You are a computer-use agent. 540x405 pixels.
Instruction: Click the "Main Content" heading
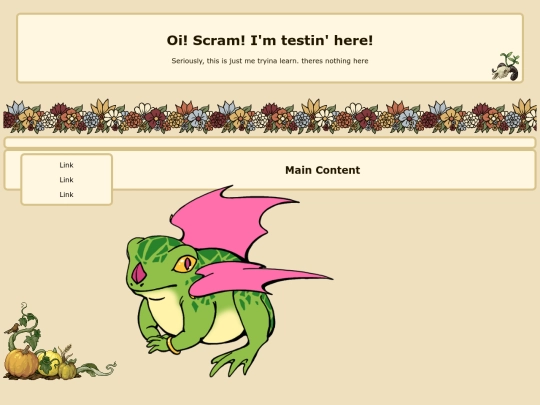coord(323,170)
